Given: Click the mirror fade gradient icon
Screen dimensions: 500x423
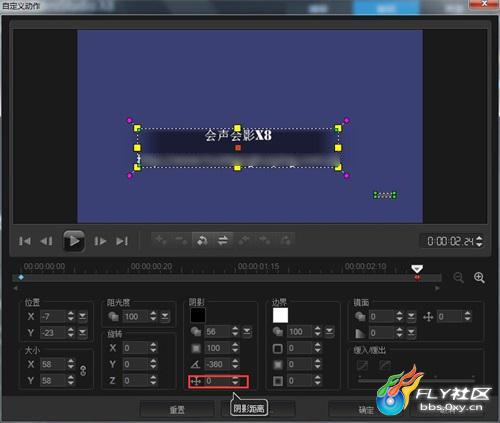Looking at the screenshot, I should (360, 333).
